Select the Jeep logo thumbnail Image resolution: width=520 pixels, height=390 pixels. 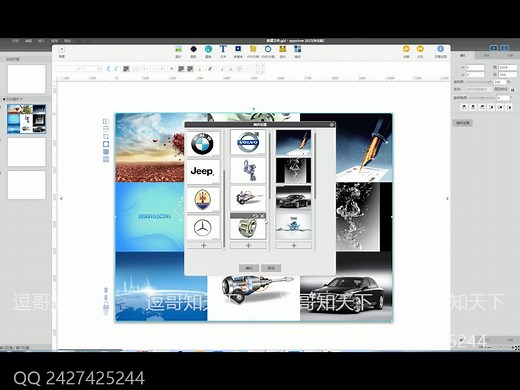203,171
